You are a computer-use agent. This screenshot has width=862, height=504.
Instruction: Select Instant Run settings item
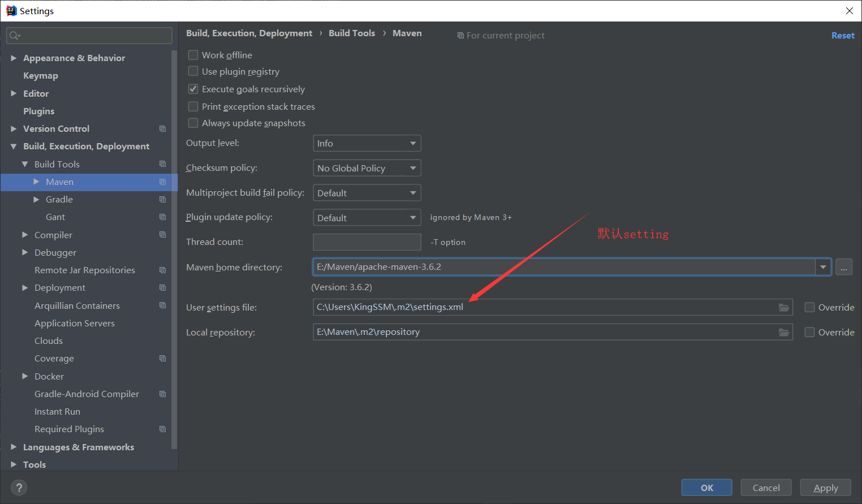[57, 411]
